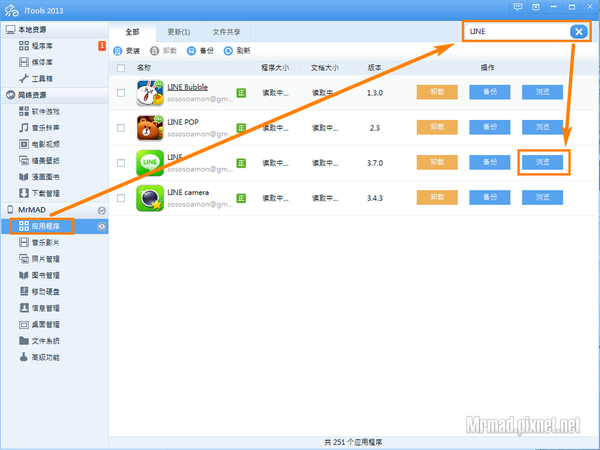Sort by the 文档大小 column header
600x450 pixels.
pos(324,68)
